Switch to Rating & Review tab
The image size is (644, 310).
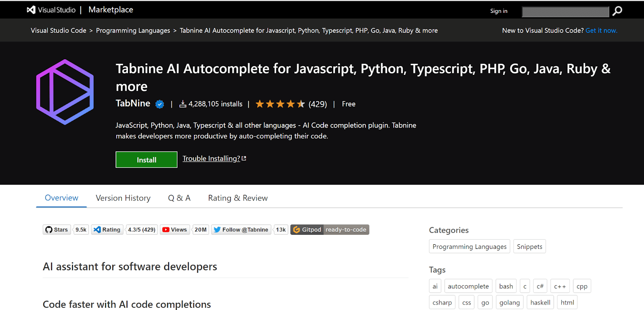click(x=238, y=198)
